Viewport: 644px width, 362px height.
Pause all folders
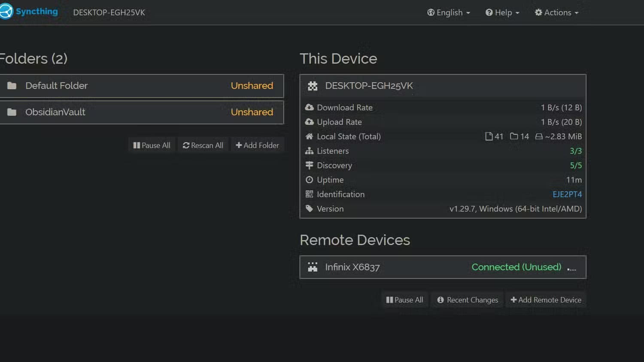[x=152, y=145]
